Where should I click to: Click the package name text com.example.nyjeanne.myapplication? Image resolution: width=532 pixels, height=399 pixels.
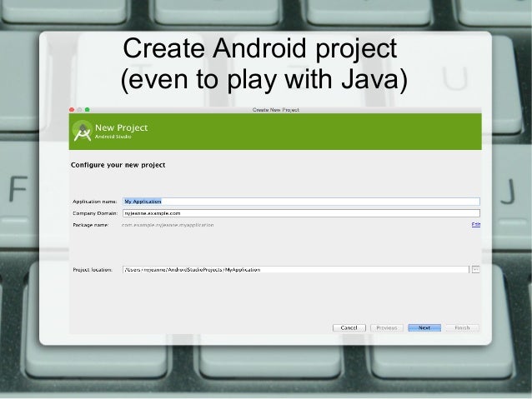(x=168, y=225)
